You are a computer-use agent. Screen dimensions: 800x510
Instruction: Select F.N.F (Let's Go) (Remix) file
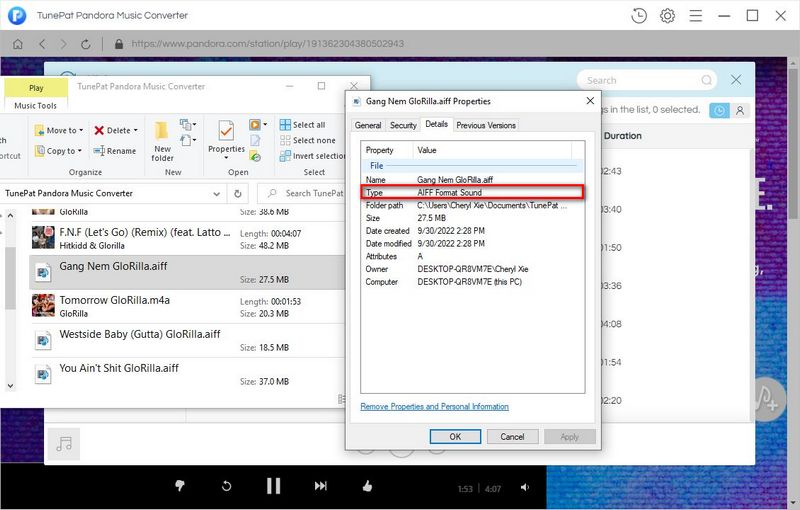pos(187,239)
